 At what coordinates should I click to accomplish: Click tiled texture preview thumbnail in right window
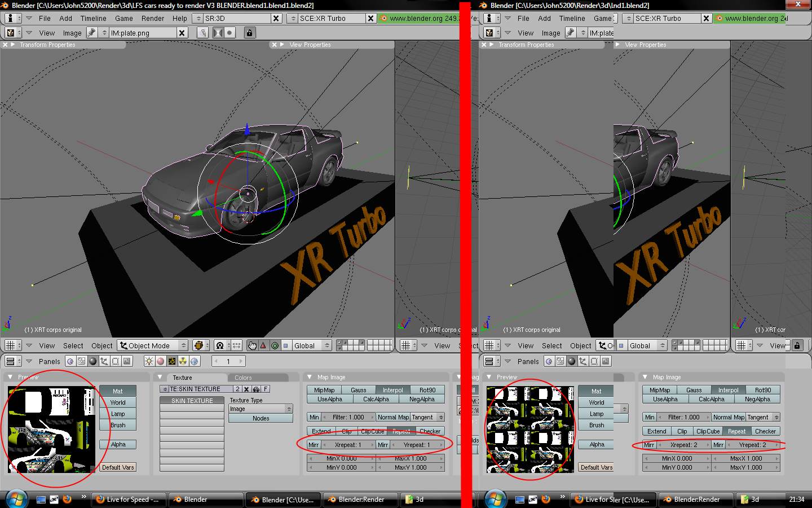[530, 430]
